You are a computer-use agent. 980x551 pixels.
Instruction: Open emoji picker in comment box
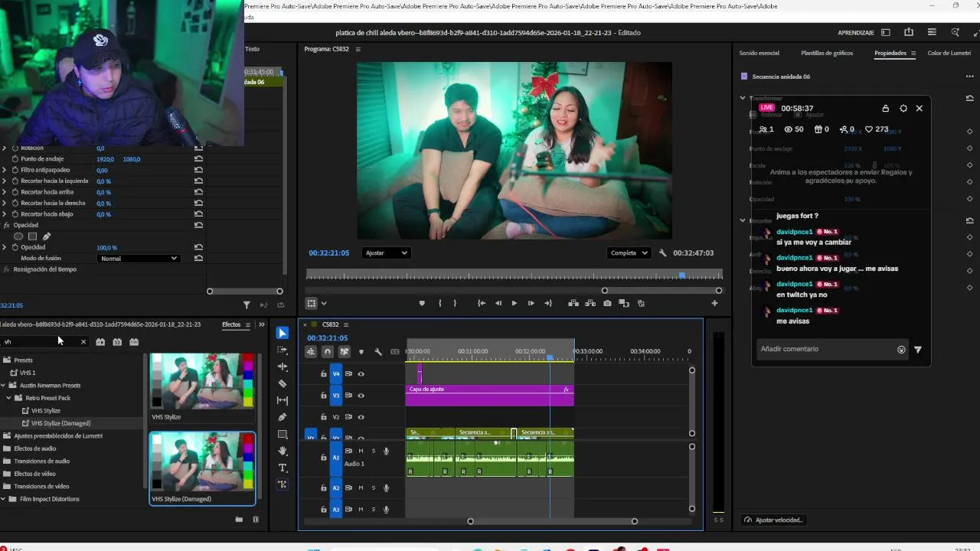point(901,350)
